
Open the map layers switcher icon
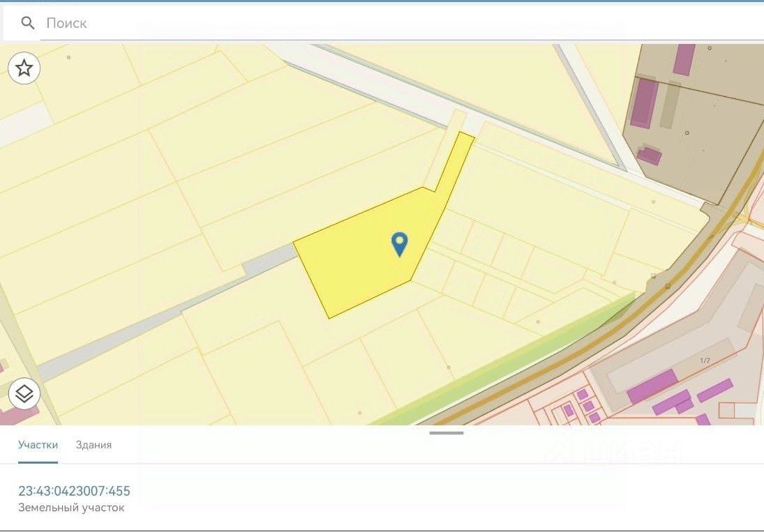point(24,393)
